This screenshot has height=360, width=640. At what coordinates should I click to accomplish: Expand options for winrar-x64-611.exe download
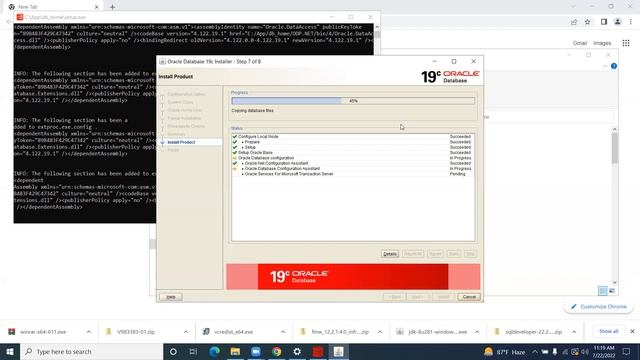[89, 332]
